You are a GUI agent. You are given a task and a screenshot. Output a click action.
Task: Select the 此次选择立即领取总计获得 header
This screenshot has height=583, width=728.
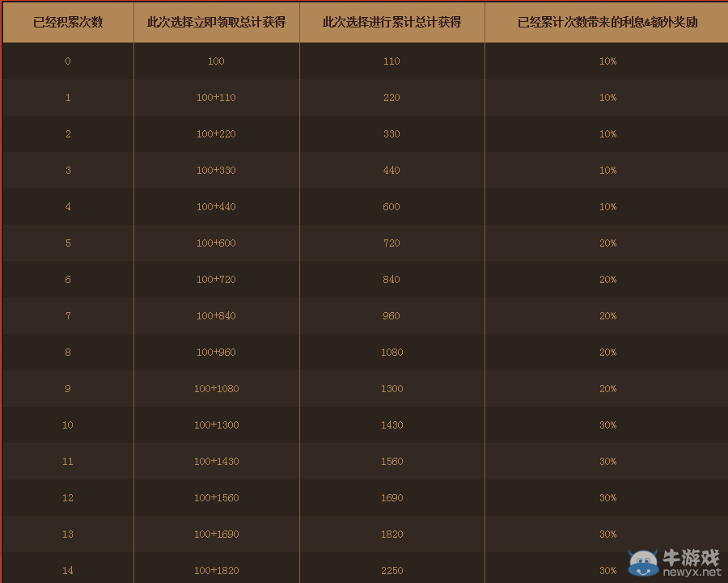(216, 22)
